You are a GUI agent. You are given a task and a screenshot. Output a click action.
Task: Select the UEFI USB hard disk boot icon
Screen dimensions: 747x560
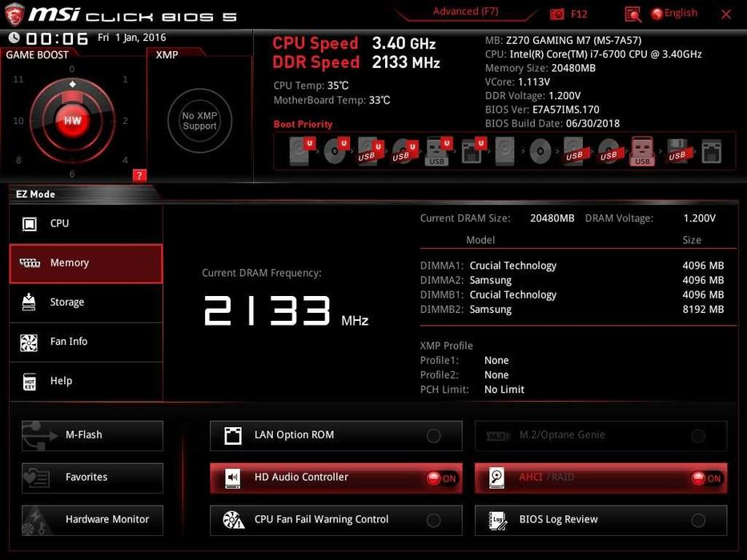tap(370, 151)
